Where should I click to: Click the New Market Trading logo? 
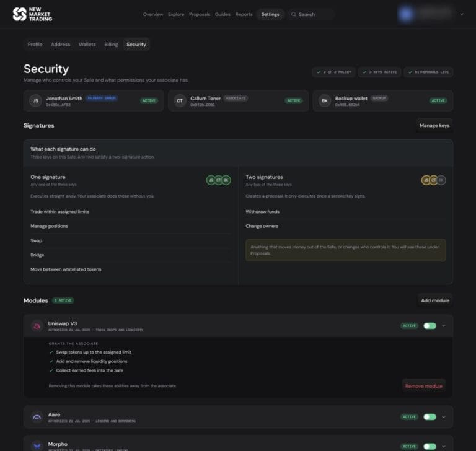coord(32,14)
